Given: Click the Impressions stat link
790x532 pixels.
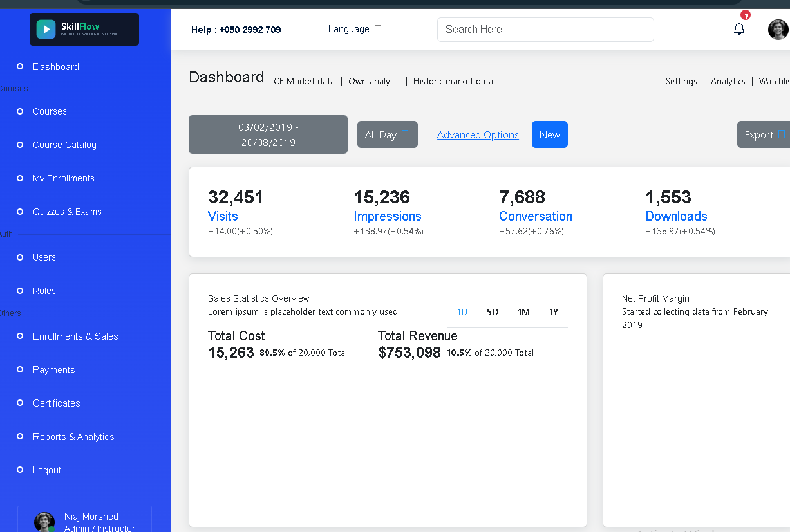Looking at the screenshot, I should point(388,216).
